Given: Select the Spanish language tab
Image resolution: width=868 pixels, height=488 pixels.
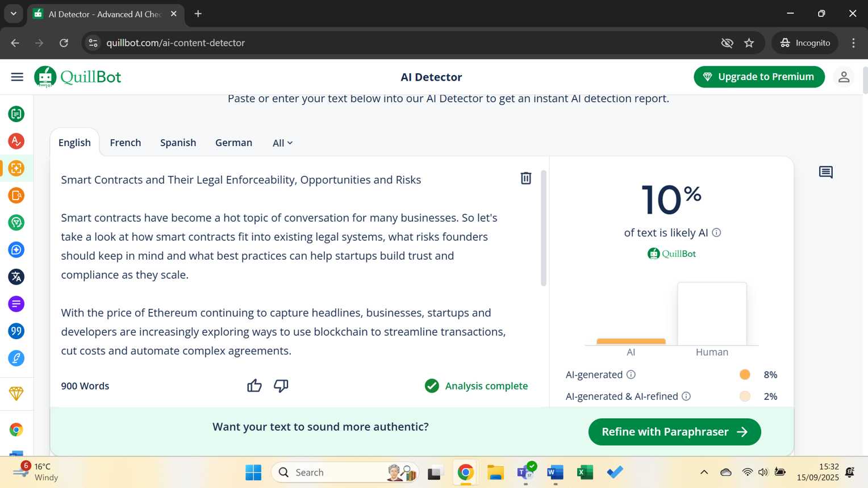Looking at the screenshot, I should 178,143.
